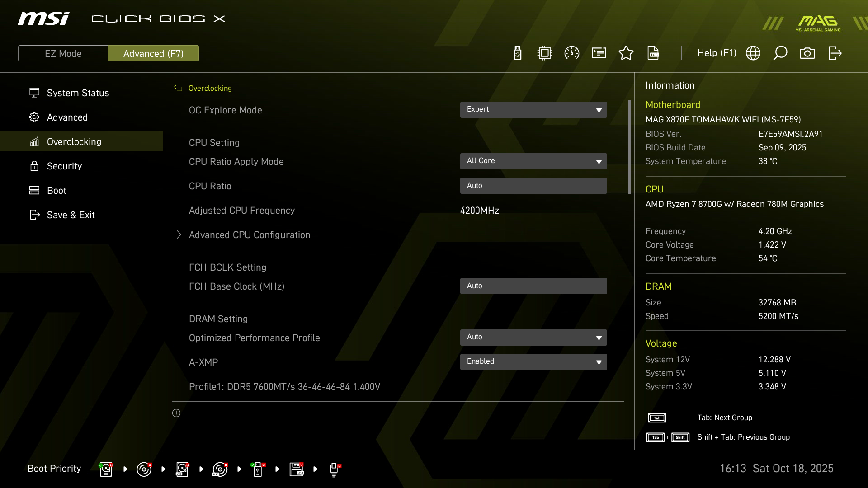Open the search magnifier icon
Viewport: 868px width, 488px height.
pyautogui.click(x=780, y=53)
